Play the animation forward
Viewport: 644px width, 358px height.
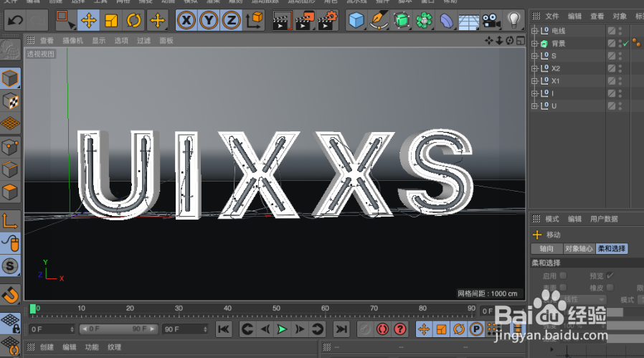pos(282,329)
